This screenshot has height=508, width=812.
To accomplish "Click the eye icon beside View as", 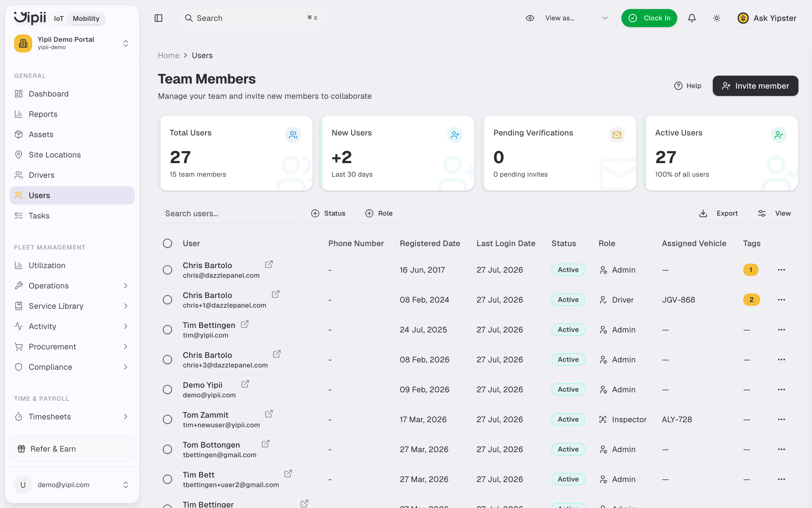I will click(530, 18).
